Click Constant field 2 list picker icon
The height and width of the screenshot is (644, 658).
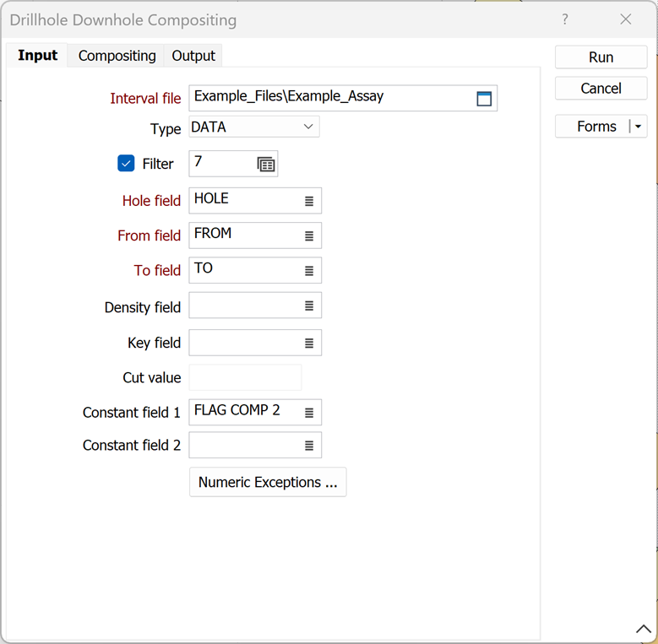pos(309,446)
